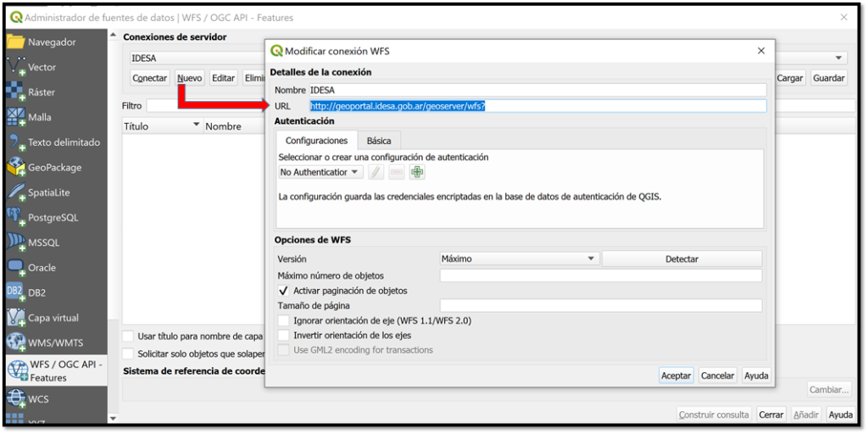Click the Nombre column header
The width and height of the screenshot is (868, 434).
pyautogui.click(x=235, y=126)
